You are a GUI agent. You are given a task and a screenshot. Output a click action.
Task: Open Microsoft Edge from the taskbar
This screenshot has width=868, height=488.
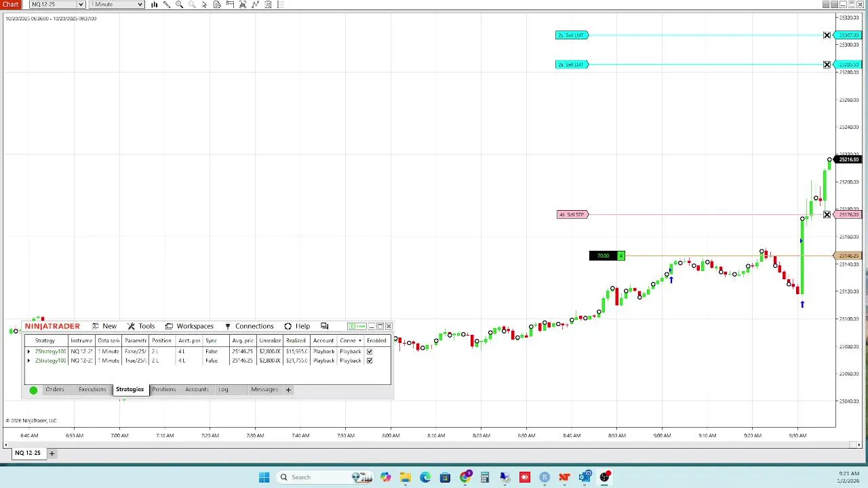[425, 477]
